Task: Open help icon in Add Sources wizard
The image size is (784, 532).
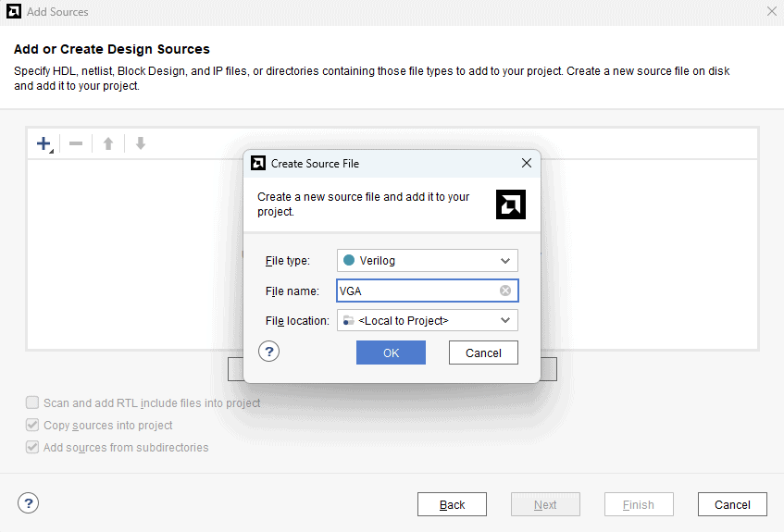Action: [29, 503]
